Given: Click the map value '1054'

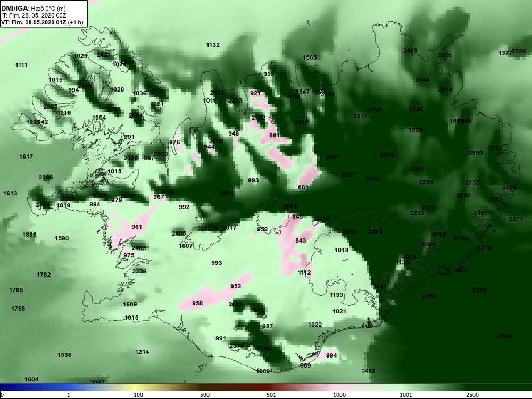Looking at the screenshot, I should coord(99,118).
